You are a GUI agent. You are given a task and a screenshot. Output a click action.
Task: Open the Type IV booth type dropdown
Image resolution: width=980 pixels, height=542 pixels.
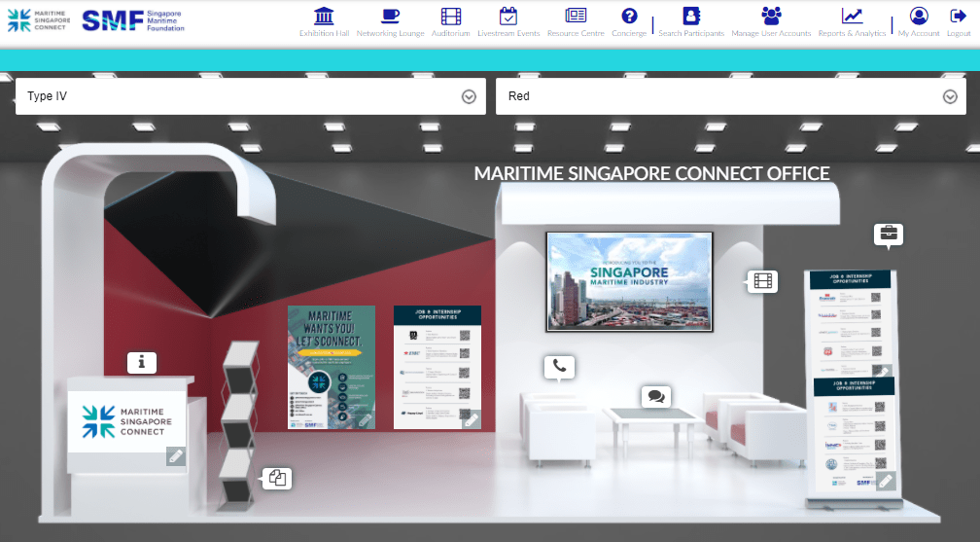[251, 96]
